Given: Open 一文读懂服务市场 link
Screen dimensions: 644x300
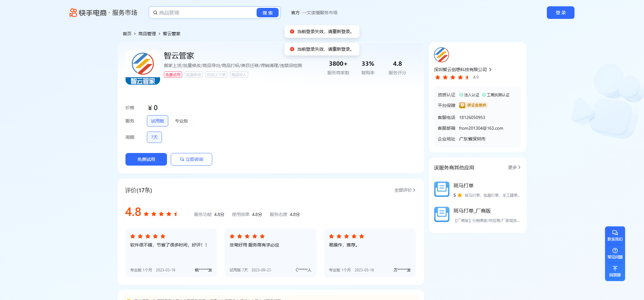Looking at the screenshot, I should click(x=320, y=13).
